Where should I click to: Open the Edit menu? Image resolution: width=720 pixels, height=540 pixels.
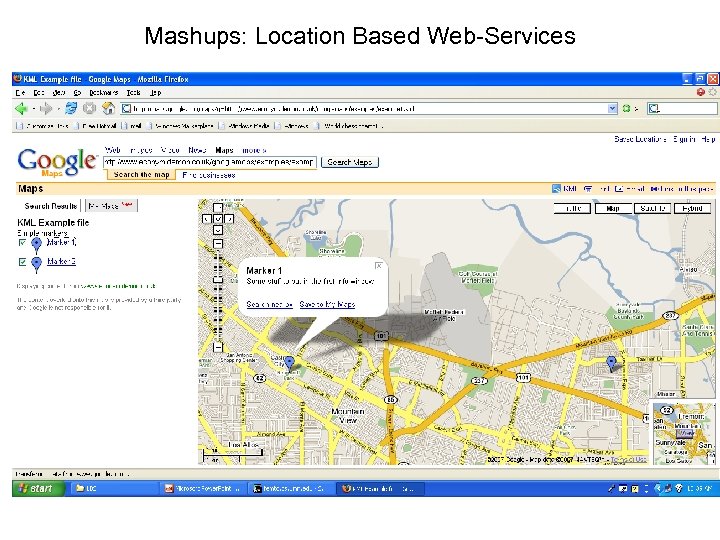(39, 92)
